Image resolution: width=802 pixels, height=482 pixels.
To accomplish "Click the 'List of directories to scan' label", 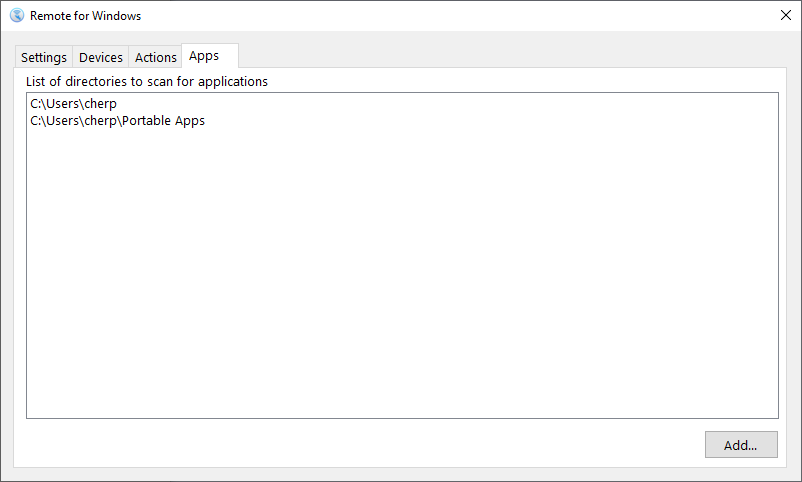I will 147,81.
